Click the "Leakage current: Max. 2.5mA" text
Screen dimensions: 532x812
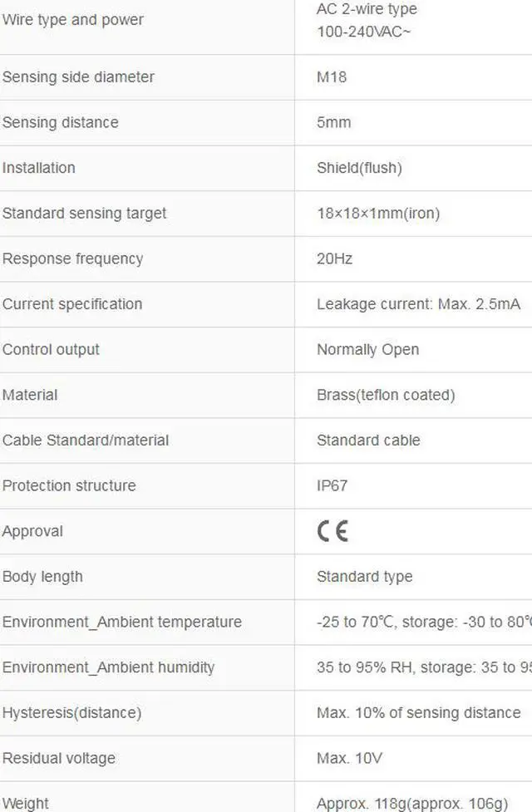coord(418,304)
